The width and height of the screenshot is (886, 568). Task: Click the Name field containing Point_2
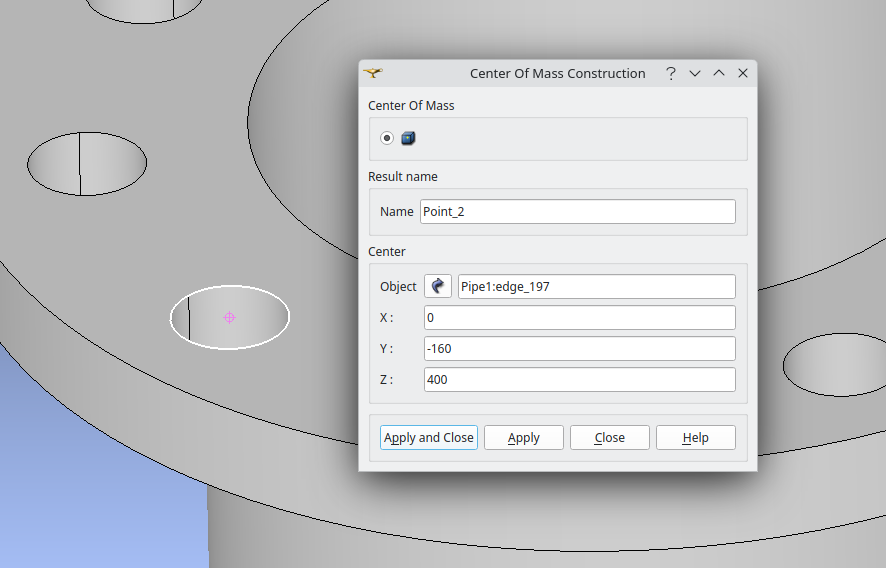tap(577, 211)
